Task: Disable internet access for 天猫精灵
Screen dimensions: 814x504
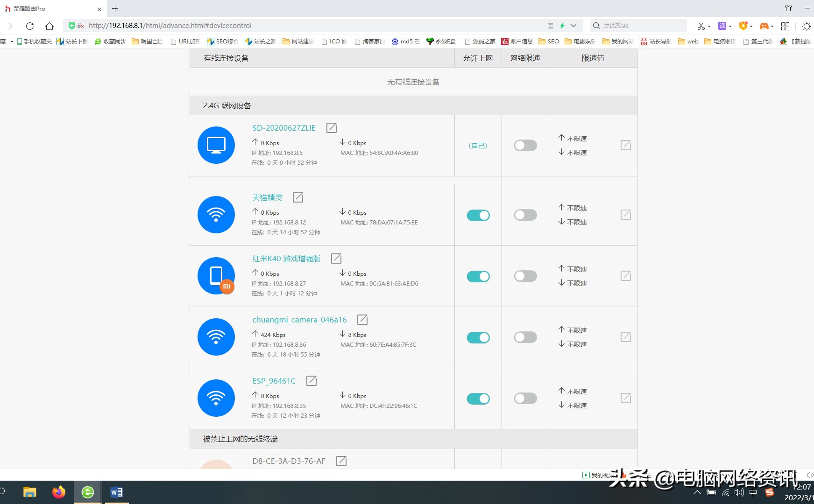Action: click(x=478, y=215)
